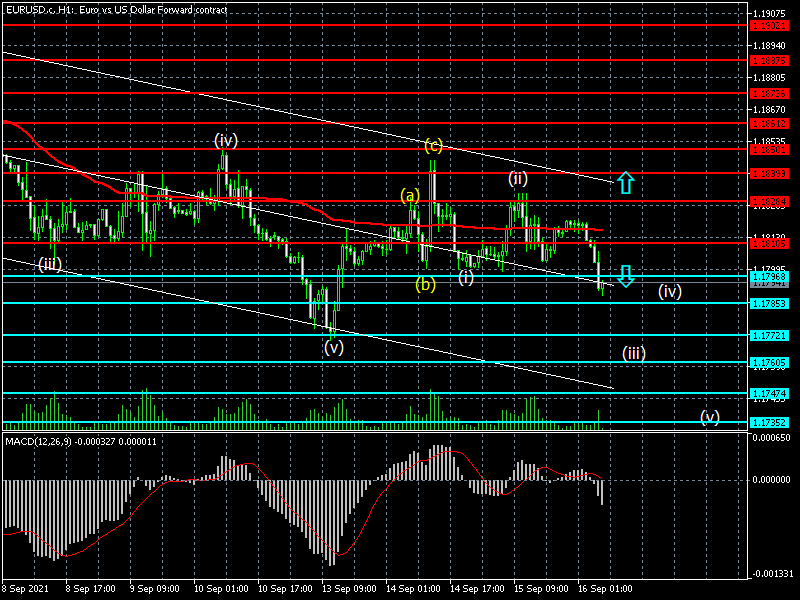Click the projected (iv) label near down arrow

[x=669, y=292]
